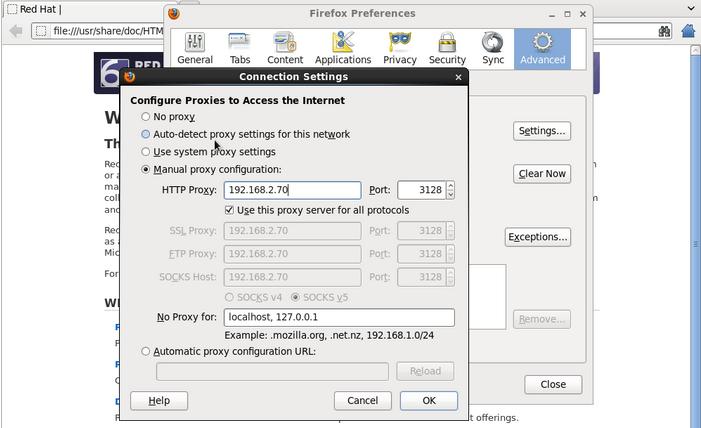Open the Content preferences pane
Screen dimensions: 701x428
[285, 49]
